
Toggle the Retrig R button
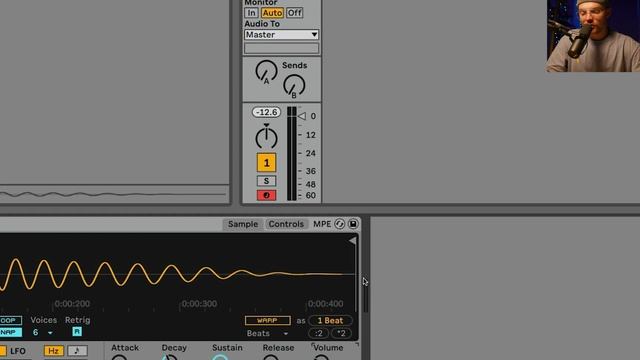click(77, 332)
